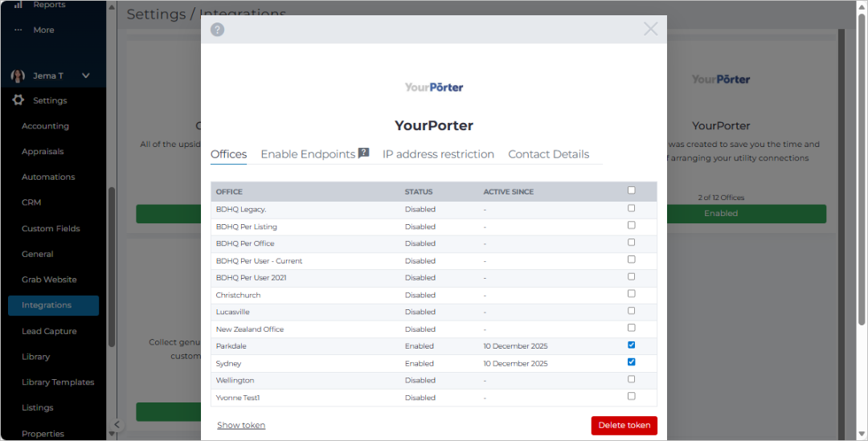Tick the BDHQ Per User - Current checkbox

click(x=632, y=259)
